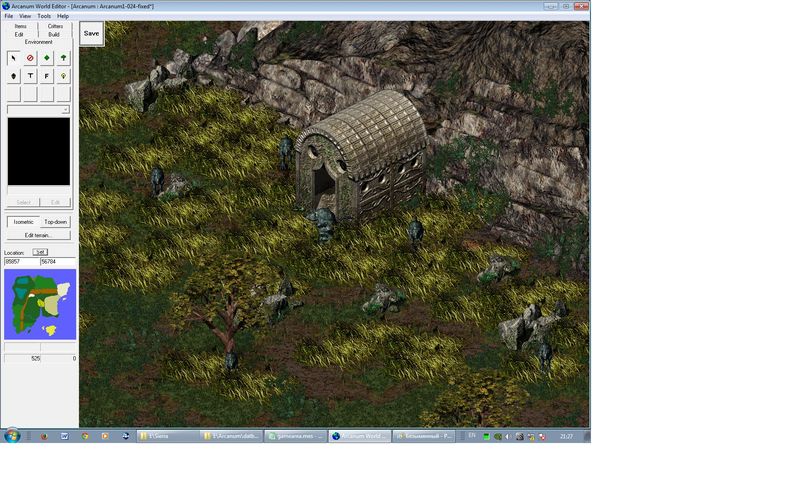
Task: Switch to the gamearea.mes taskbar window
Action: pos(295,436)
